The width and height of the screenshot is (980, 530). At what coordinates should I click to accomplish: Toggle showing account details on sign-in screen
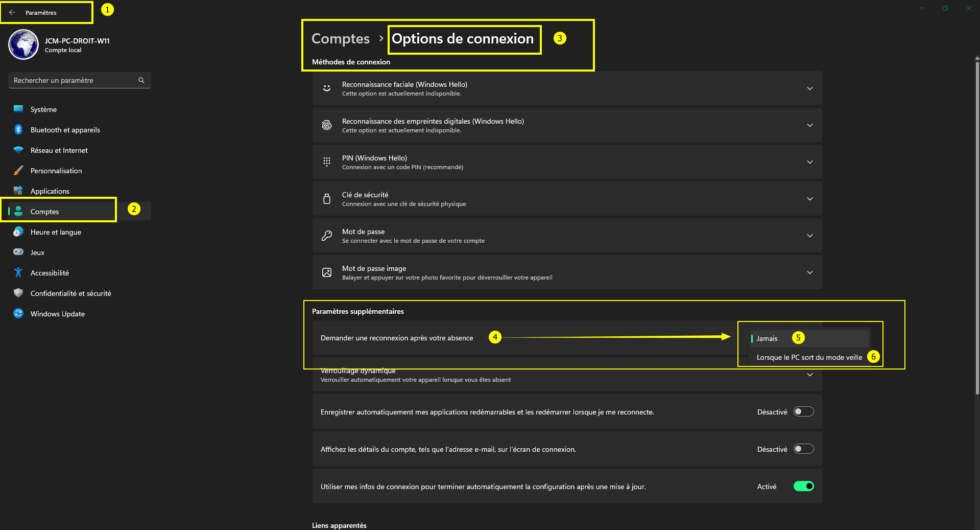(804, 449)
